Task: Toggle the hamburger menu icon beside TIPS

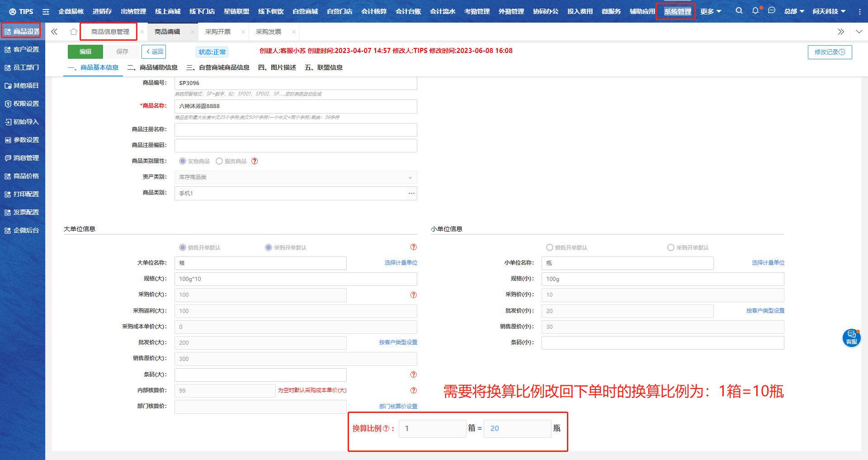Action: (46, 12)
